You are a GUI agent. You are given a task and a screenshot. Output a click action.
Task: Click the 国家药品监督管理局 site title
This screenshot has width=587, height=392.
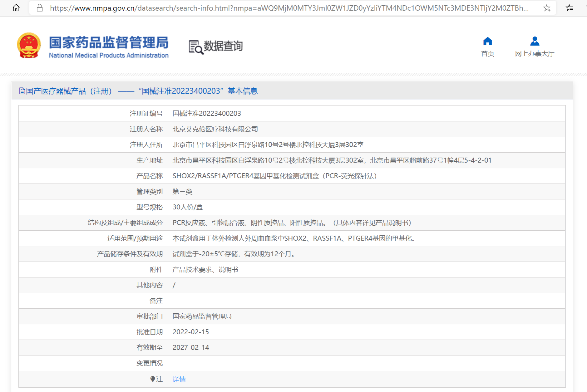click(x=109, y=43)
